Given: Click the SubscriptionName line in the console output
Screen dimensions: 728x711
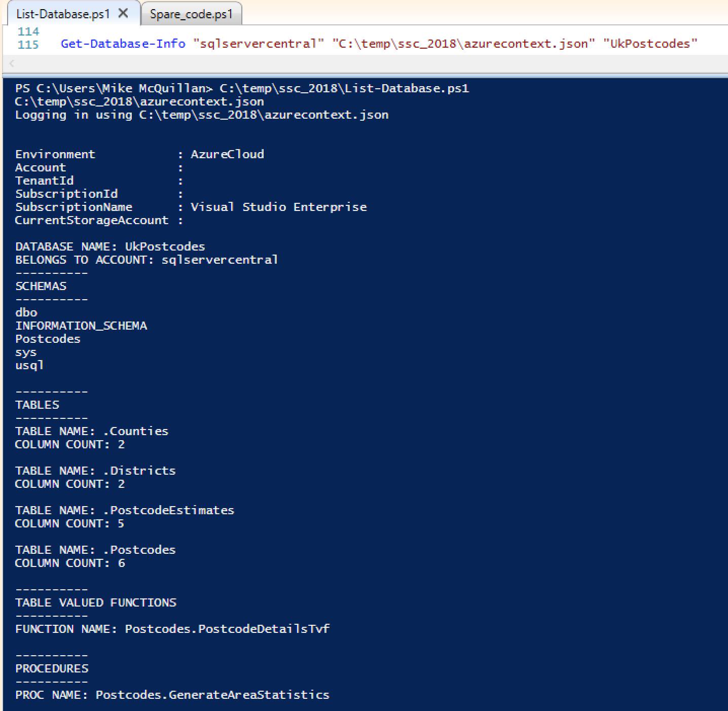Looking at the screenshot, I should 191,207.
